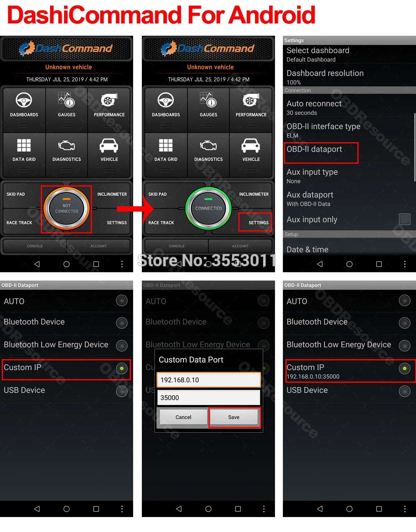Screen dimensions: 416x532
Task: Select Custom IP 192.168.0.10:35000 radio option
Action: click(x=405, y=369)
